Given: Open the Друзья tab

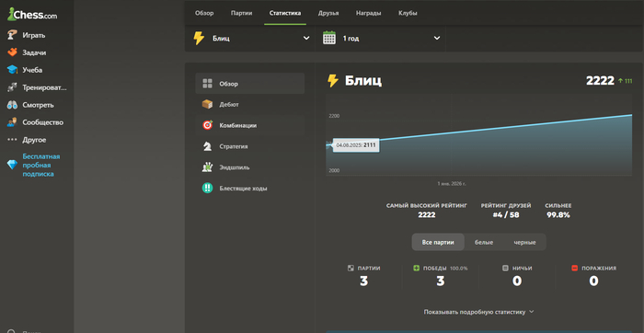Looking at the screenshot, I should pyautogui.click(x=328, y=13).
